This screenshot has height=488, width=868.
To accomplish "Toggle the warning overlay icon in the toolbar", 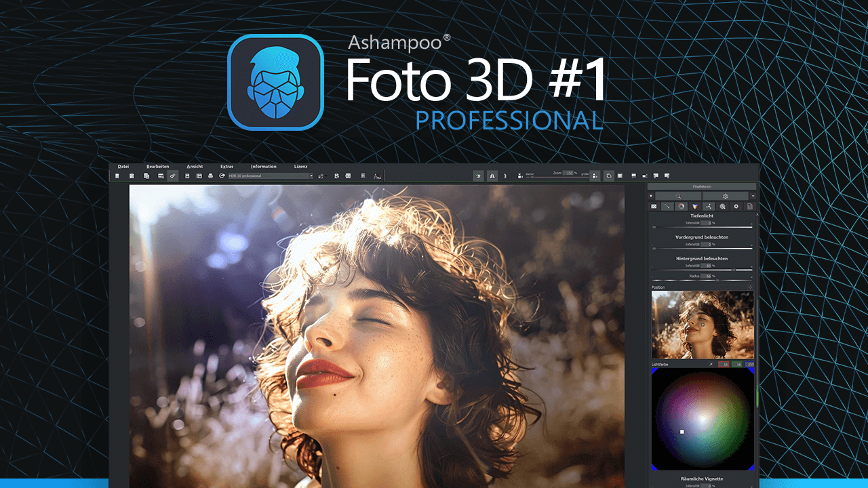I will click(492, 176).
